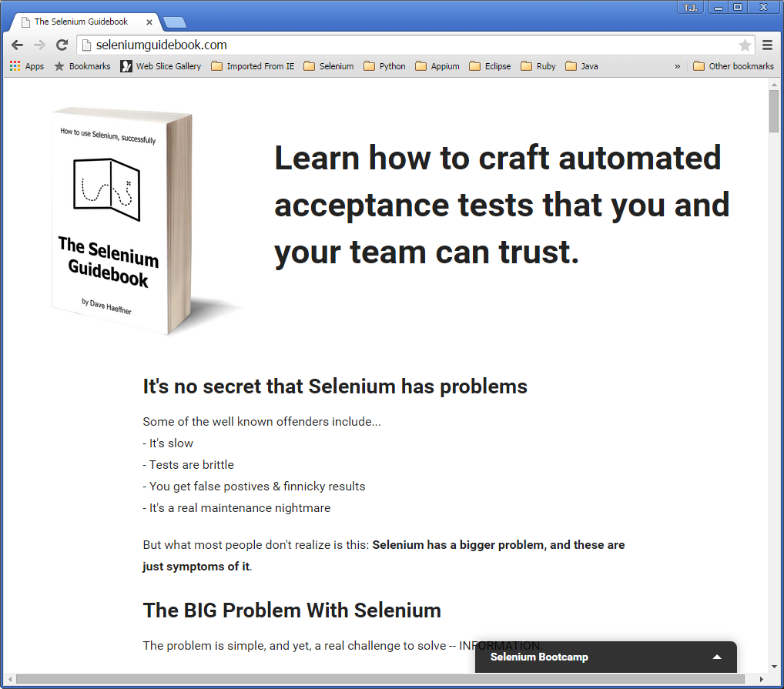
Task: Click the browser forward arrow
Action: point(39,45)
